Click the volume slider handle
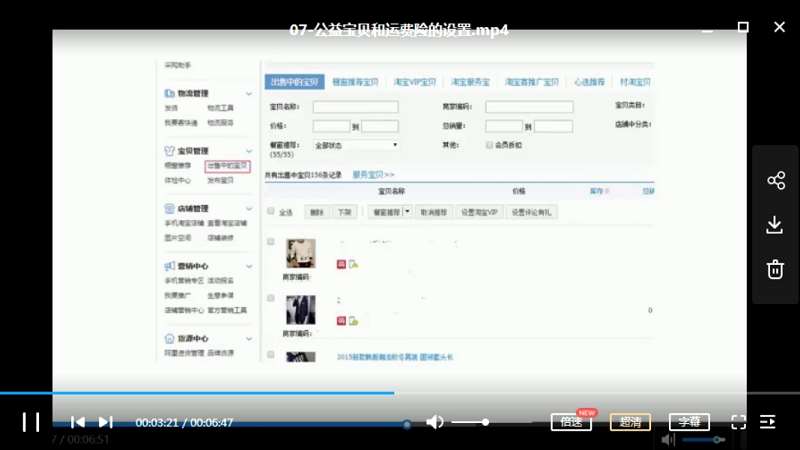This screenshot has height=450, width=800. (486, 422)
